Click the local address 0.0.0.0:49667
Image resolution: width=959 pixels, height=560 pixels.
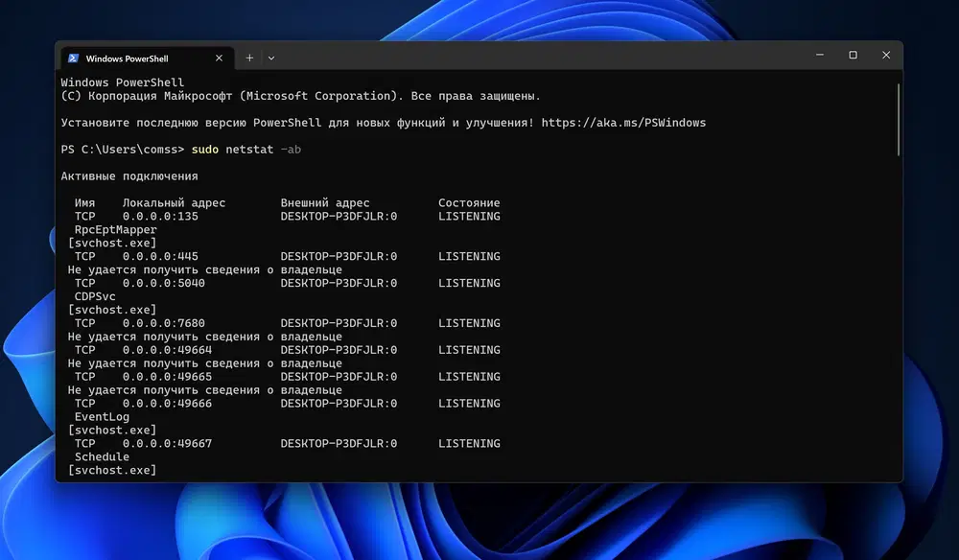[167, 443]
